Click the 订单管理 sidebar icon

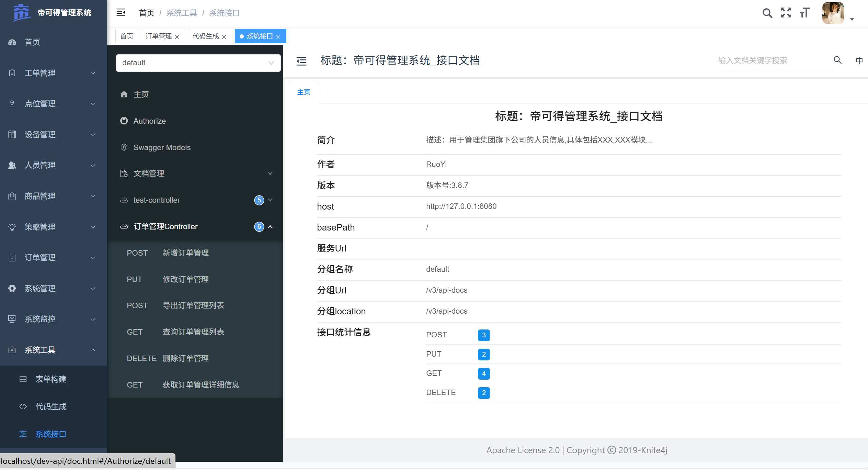[12, 258]
